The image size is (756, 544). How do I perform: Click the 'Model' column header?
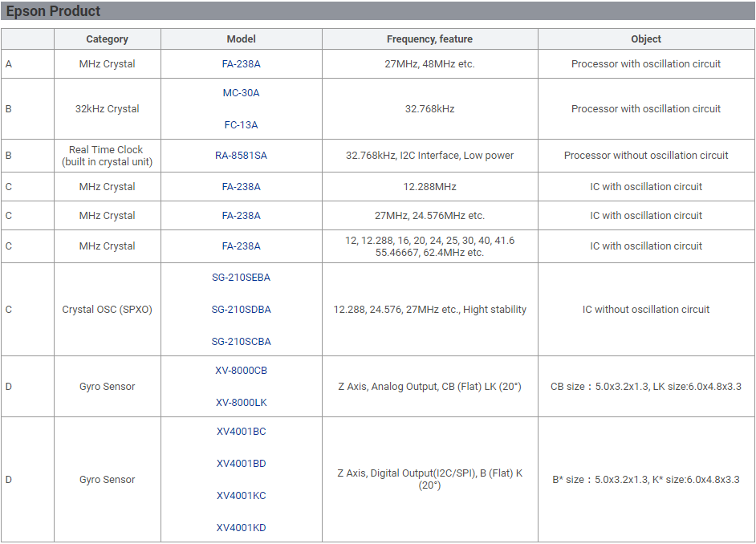[x=241, y=39]
